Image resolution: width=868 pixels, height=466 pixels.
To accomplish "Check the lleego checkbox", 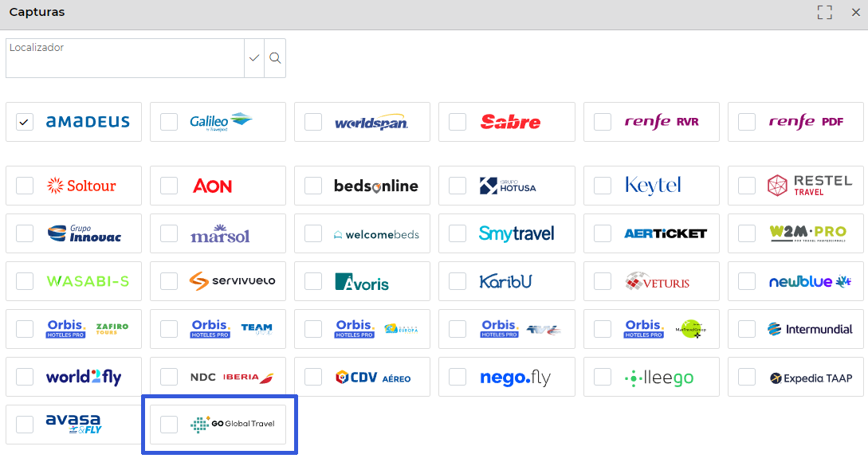I will (603, 377).
